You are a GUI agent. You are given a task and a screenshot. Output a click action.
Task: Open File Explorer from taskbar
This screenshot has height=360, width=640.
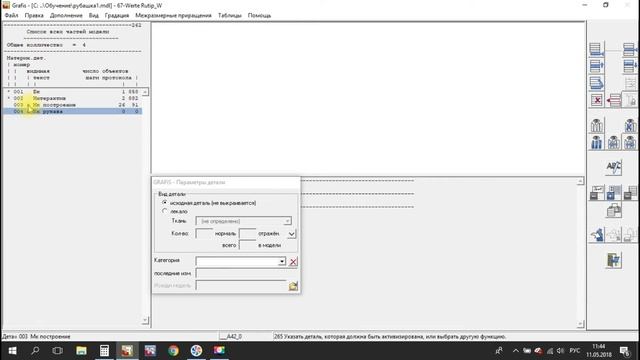[81, 351]
